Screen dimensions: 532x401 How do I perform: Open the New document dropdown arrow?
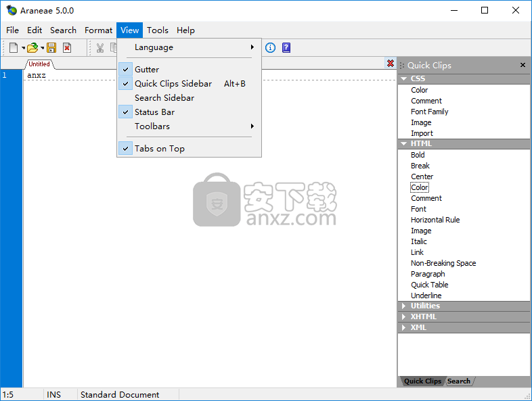point(23,48)
